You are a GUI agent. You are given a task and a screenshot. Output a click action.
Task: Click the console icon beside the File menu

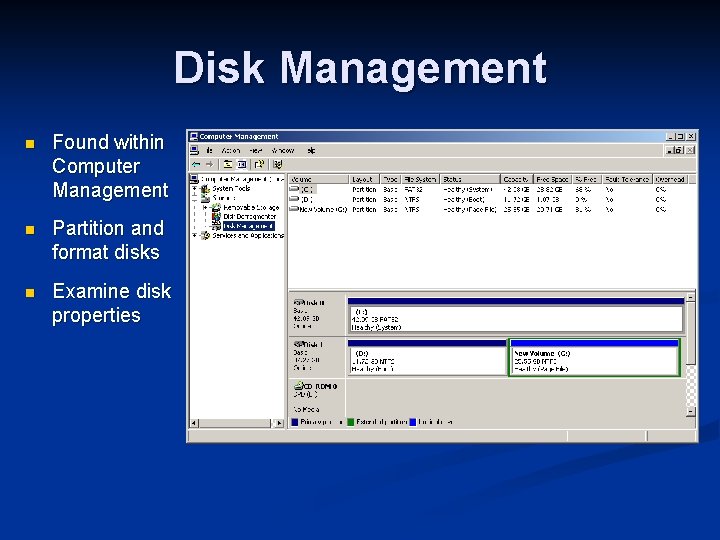tap(195, 150)
